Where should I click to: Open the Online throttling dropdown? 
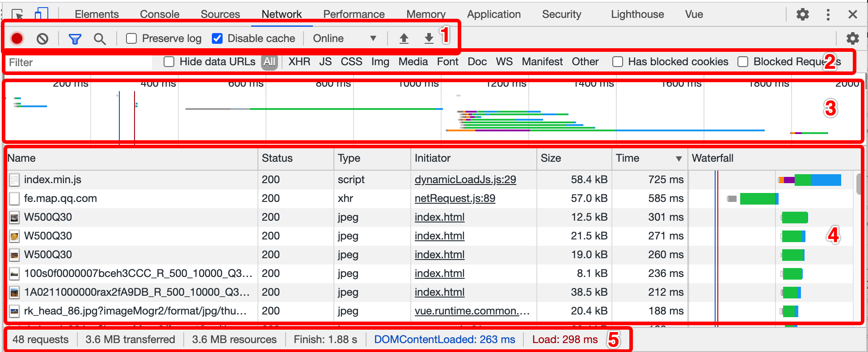click(344, 38)
